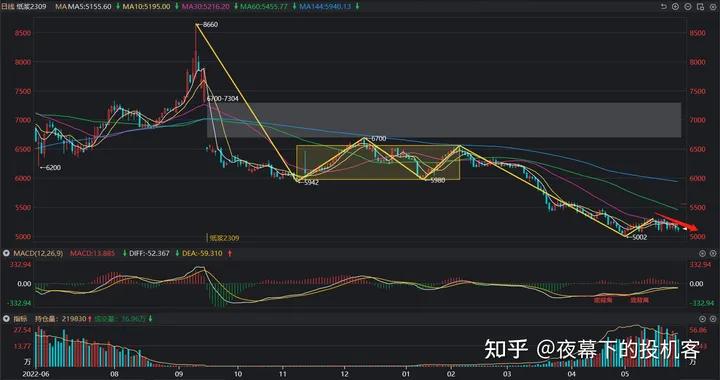The width and height of the screenshot is (720, 380).
Task: Click MACD(12,26,9) parameter label
Action: click(37, 253)
